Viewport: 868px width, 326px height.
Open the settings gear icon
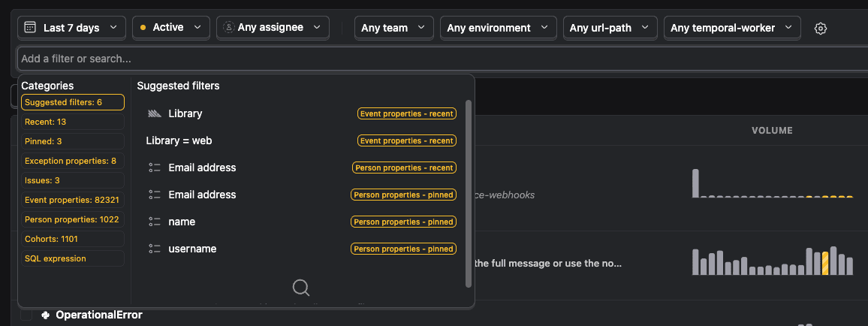821,29
